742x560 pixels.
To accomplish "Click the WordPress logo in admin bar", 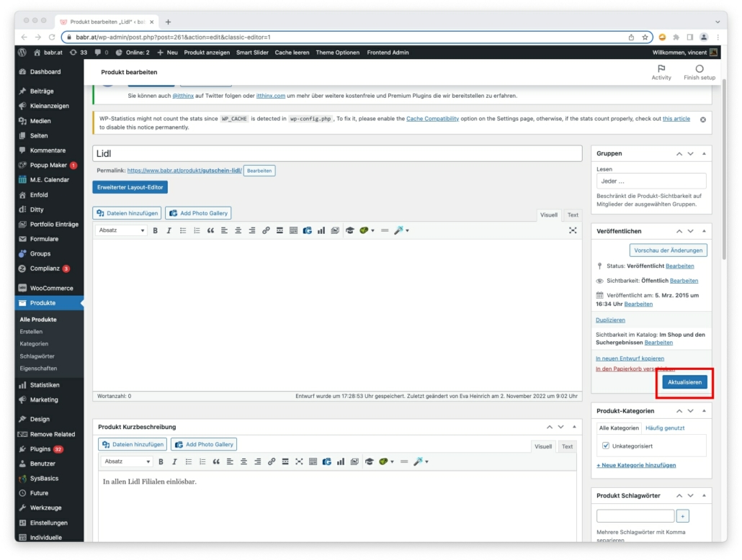I will tap(22, 53).
